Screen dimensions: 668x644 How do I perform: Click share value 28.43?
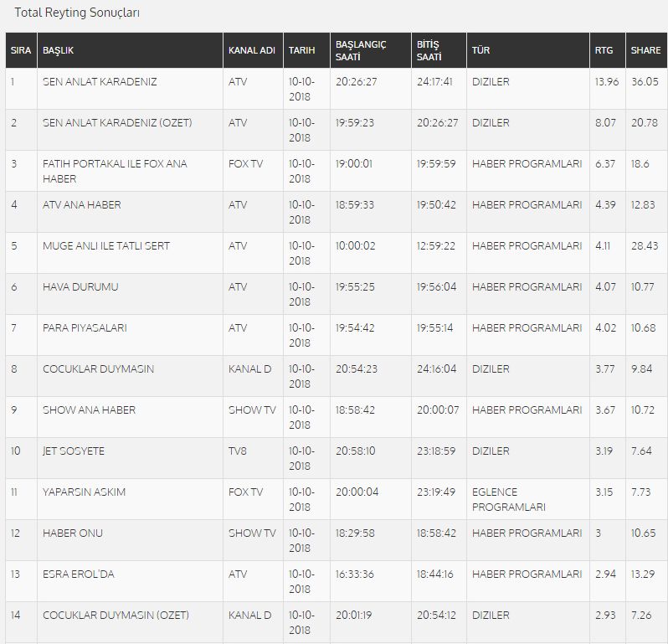tap(645, 246)
